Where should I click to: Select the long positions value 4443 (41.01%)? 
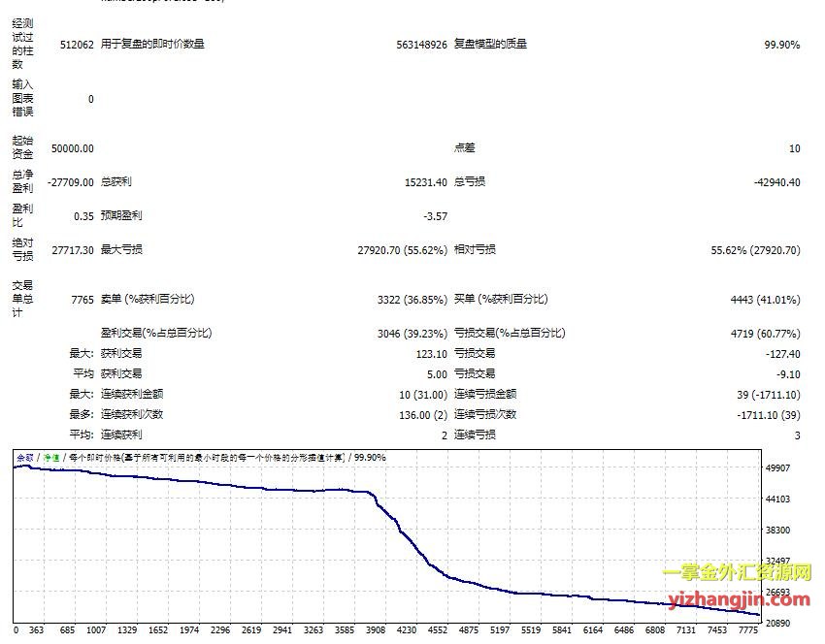click(x=766, y=301)
